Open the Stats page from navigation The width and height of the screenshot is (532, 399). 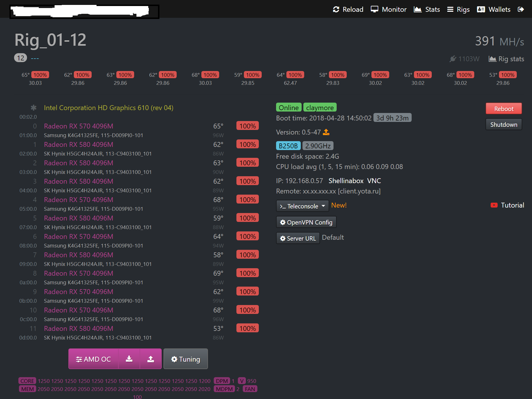point(427,9)
